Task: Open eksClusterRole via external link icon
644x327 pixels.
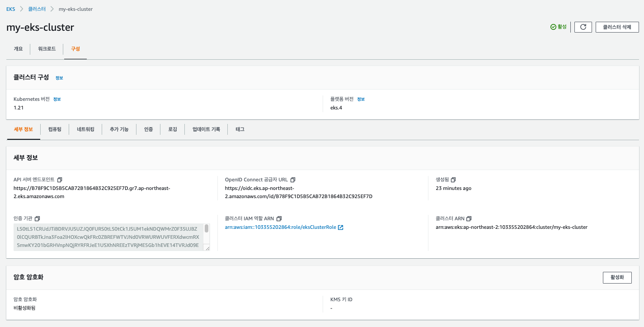Action: pyautogui.click(x=341, y=227)
